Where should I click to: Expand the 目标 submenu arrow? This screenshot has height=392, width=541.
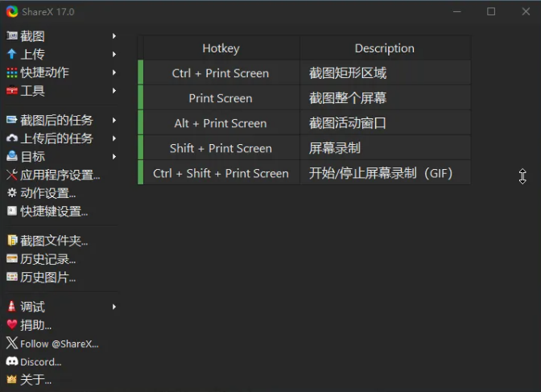point(114,157)
